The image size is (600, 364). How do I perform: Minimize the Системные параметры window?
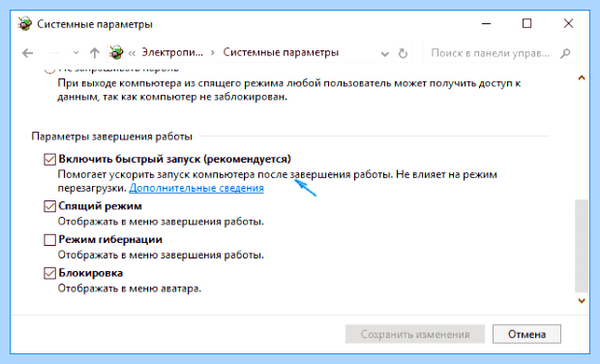[486, 24]
